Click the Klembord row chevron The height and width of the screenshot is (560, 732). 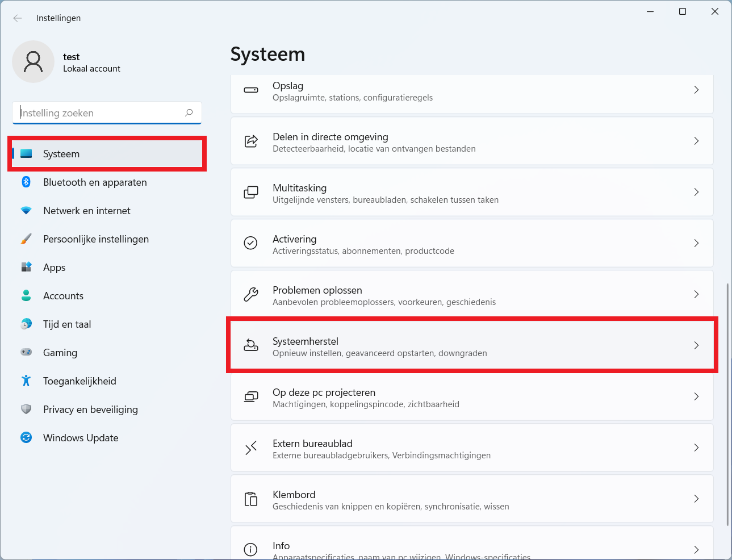696,499
